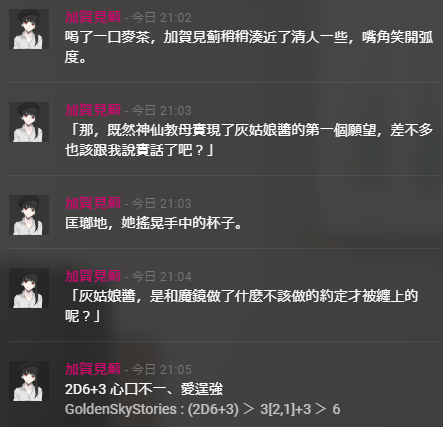Click username 加賀見薊 on the 21:02 message
This screenshot has height=427, width=443.
pyautogui.click(x=93, y=17)
